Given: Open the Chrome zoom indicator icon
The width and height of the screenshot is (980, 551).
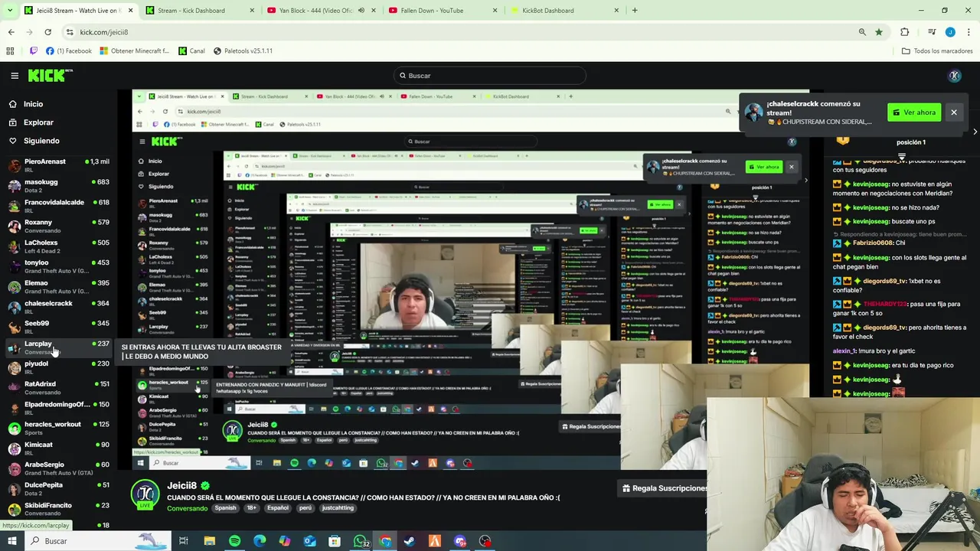Looking at the screenshot, I should [862, 32].
